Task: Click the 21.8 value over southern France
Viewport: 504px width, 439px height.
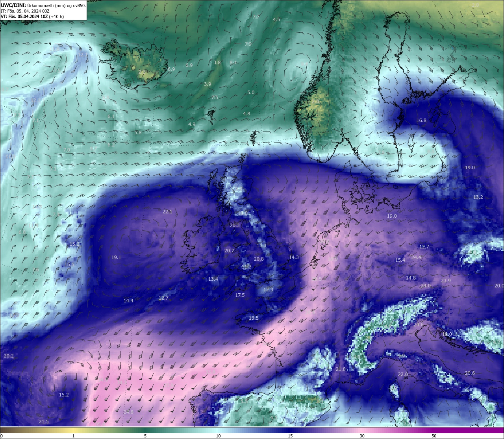Action: tap(341, 369)
